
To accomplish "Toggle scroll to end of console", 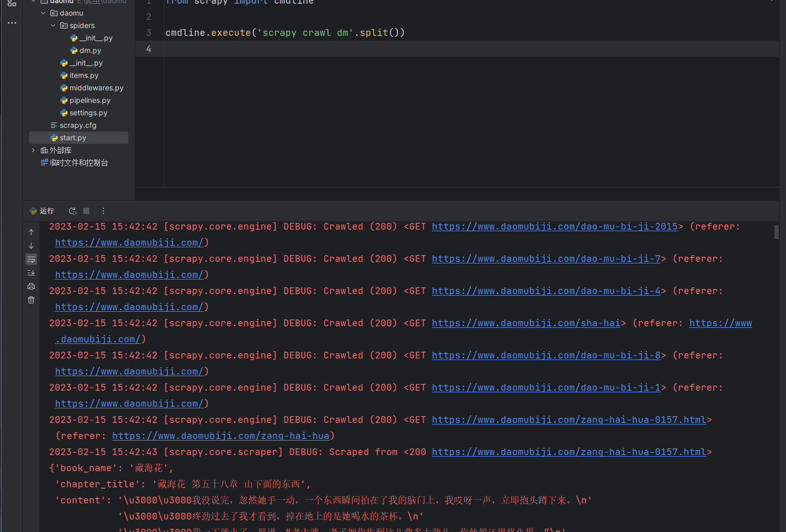I will click(31, 273).
